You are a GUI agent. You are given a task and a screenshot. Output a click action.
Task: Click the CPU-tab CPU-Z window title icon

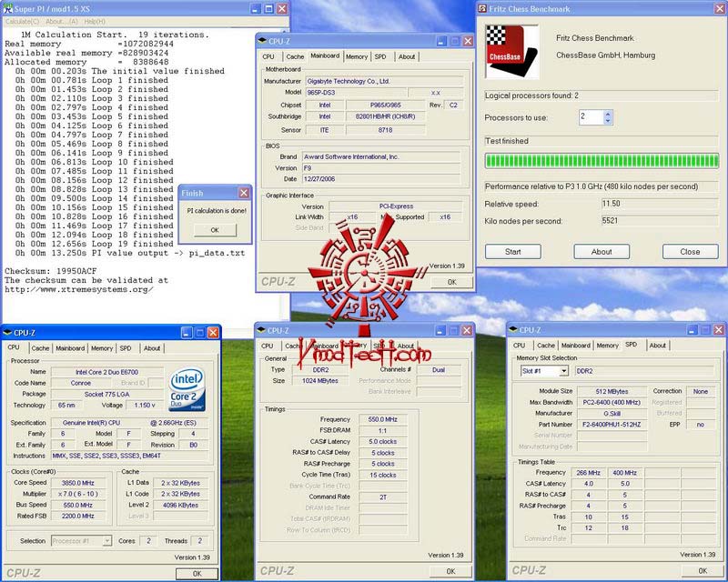pyautogui.click(x=8, y=333)
